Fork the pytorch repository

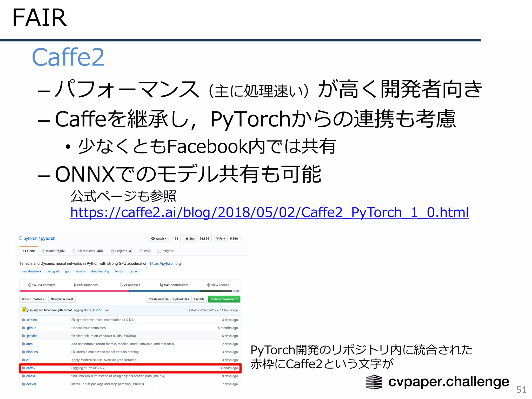click(x=221, y=238)
